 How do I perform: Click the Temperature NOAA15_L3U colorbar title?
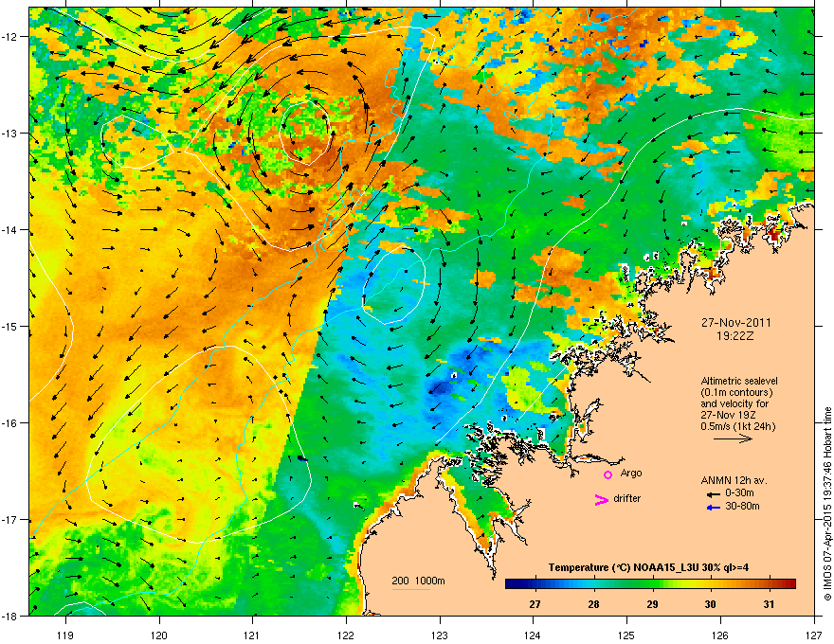[648, 567]
